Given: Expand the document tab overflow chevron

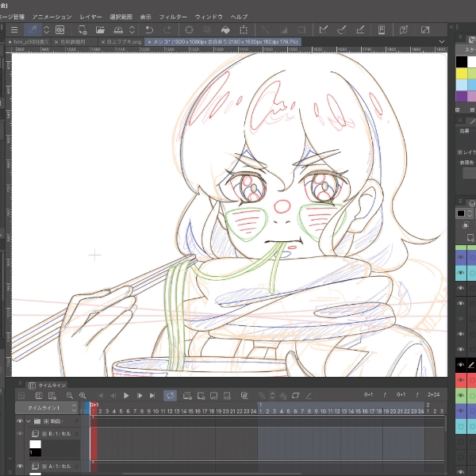Looking at the screenshot, I should (x=443, y=41).
